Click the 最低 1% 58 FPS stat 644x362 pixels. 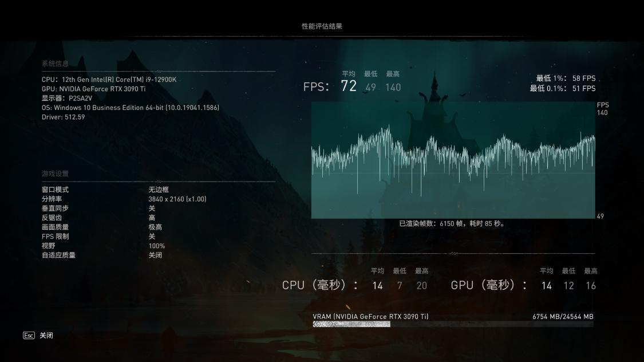(x=567, y=79)
